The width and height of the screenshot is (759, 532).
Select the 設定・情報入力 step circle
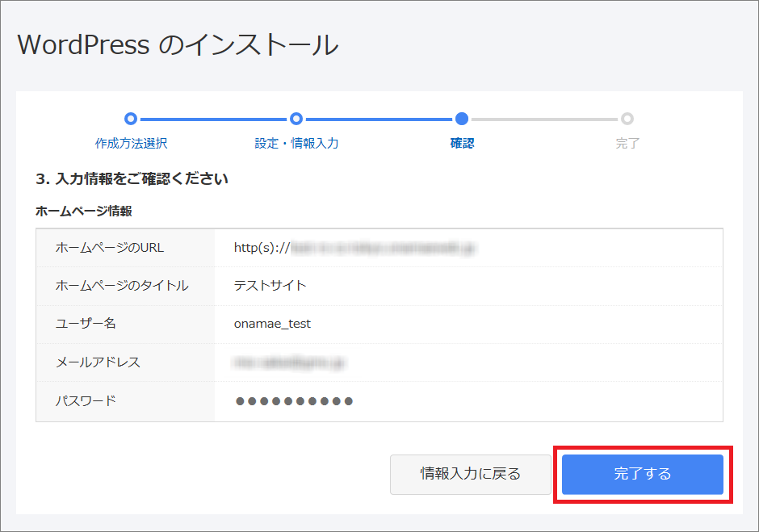coord(296,119)
